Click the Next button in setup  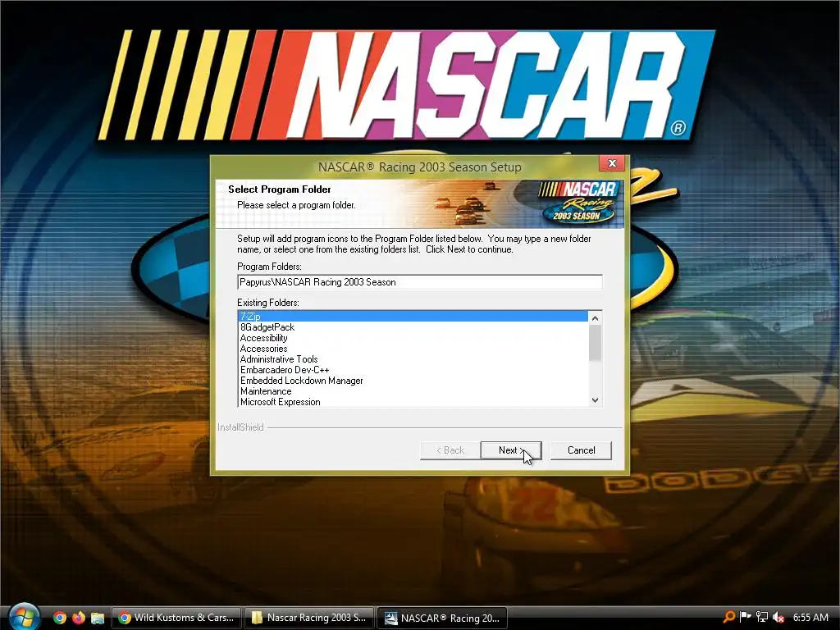511,450
